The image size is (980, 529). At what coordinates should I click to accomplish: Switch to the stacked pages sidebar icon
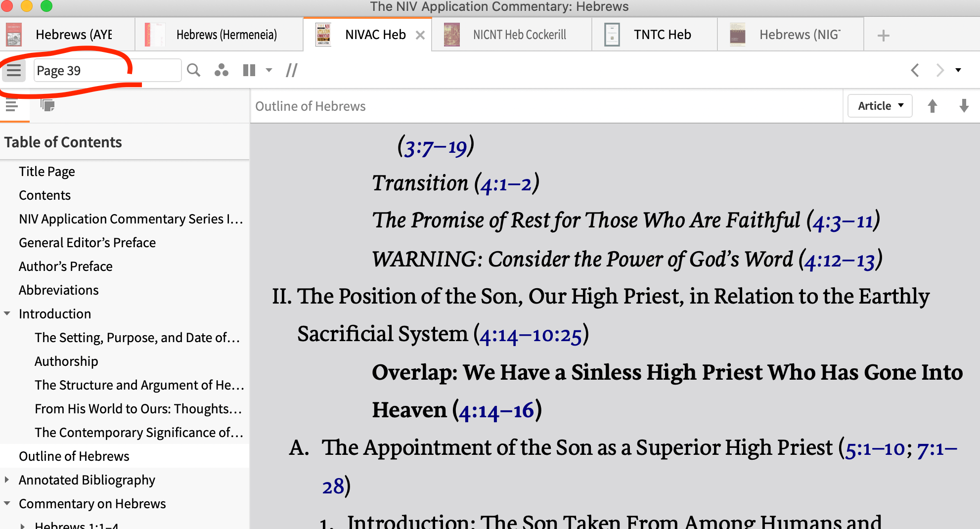coord(47,105)
